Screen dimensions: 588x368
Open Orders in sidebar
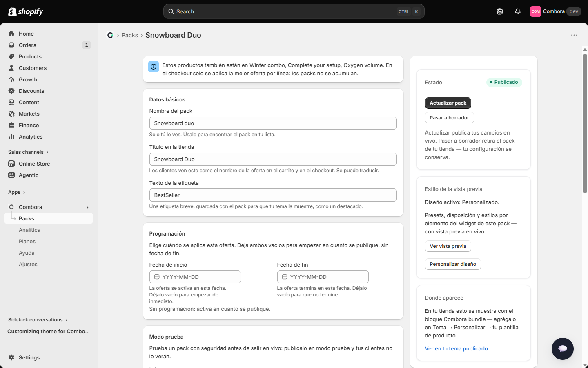point(49,45)
